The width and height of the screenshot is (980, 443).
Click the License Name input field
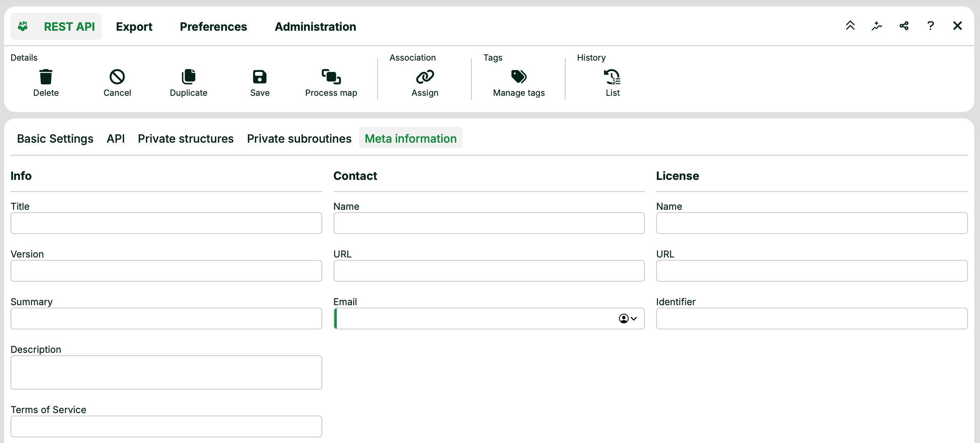click(812, 223)
